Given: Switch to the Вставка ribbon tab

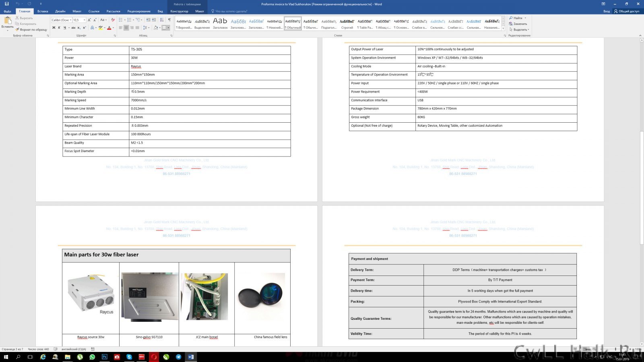Looking at the screenshot, I should 43,11.
